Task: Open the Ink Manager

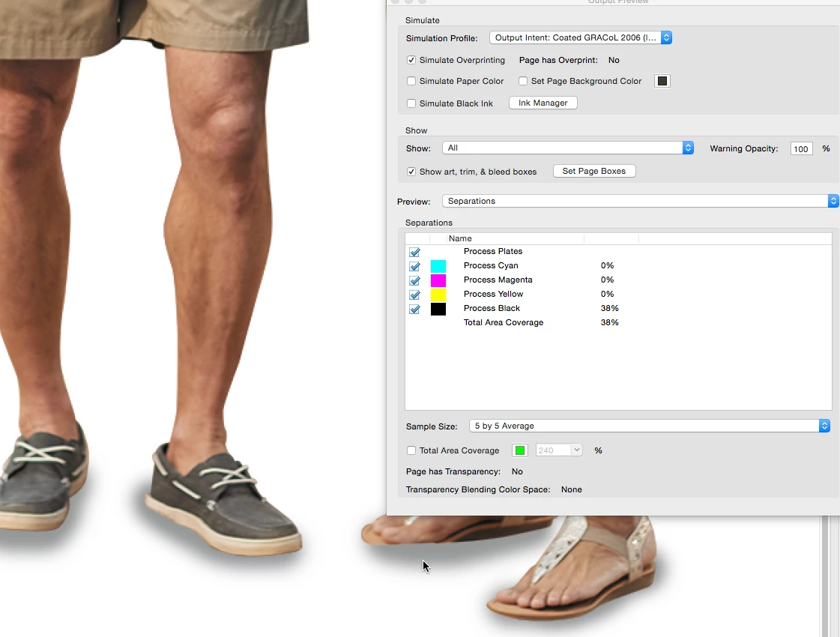Action: (x=543, y=103)
